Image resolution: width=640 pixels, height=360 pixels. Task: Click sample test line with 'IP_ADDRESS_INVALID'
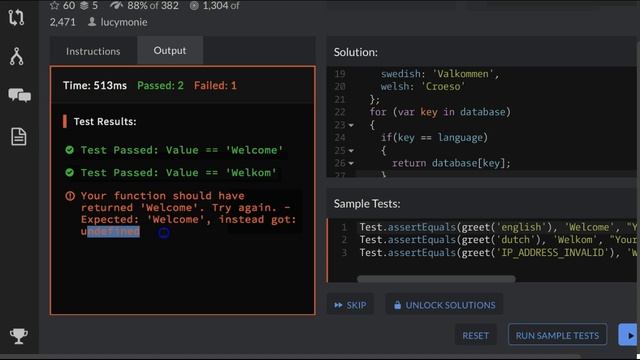498,253
